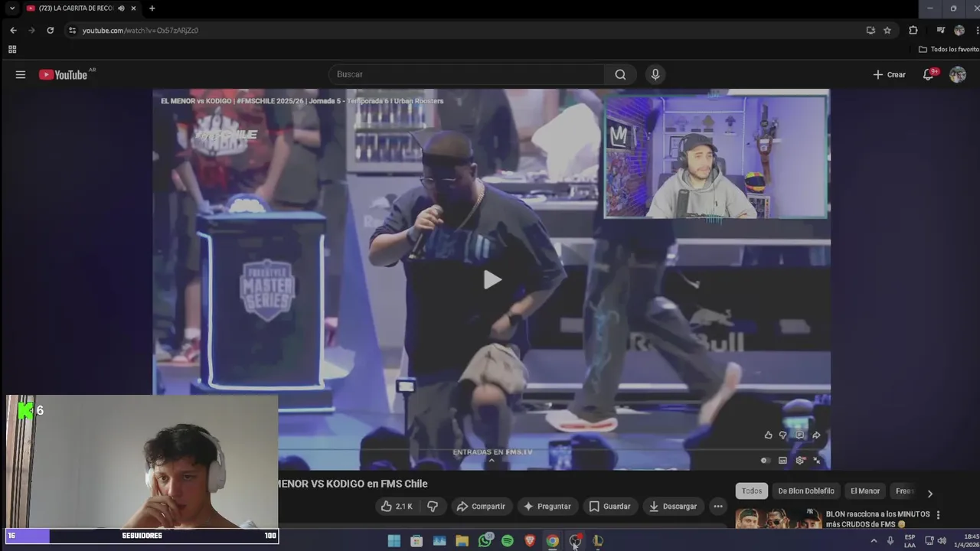This screenshot has width=980, height=551.
Task: Mute the tab via speaker icon
Action: point(121,8)
